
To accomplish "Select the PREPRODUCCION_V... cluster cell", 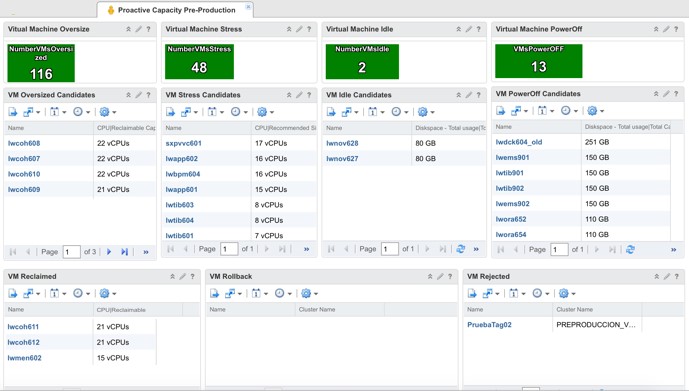I will point(596,325).
